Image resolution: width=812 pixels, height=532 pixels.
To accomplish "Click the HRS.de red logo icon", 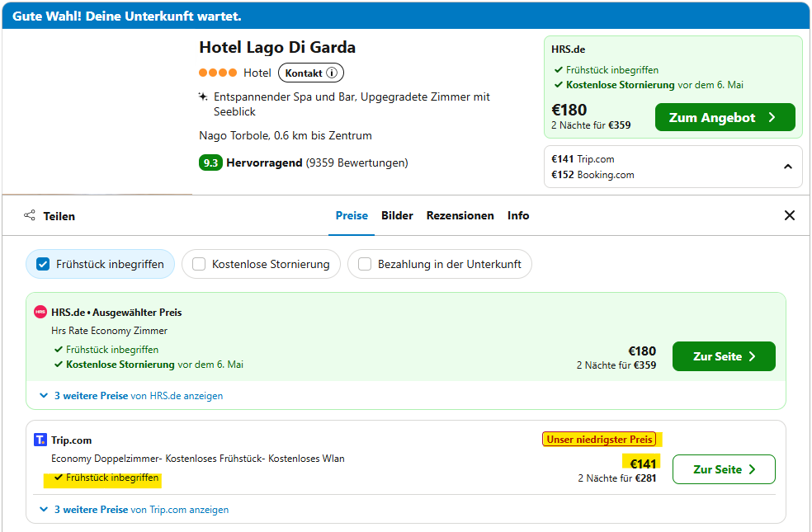I will (x=40, y=312).
